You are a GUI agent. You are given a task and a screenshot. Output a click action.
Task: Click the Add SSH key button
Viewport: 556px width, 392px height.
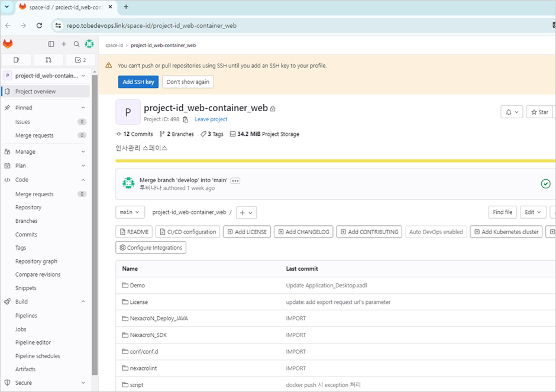138,82
